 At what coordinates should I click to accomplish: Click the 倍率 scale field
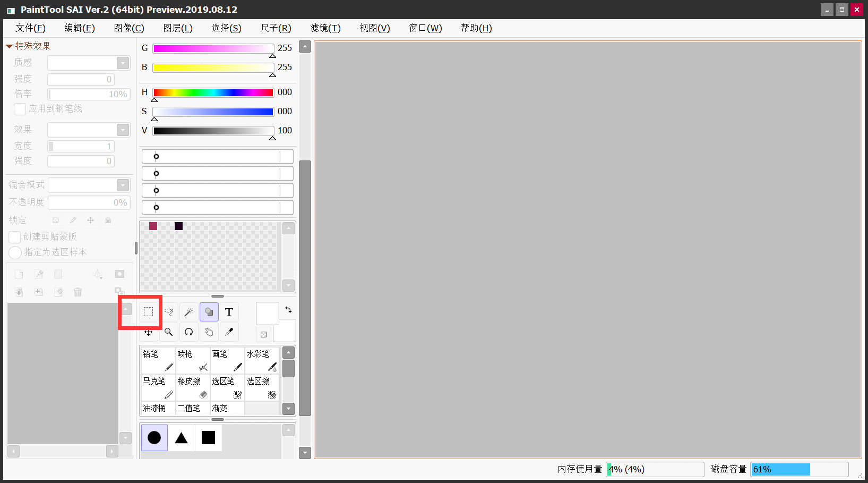tap(89, 94)
